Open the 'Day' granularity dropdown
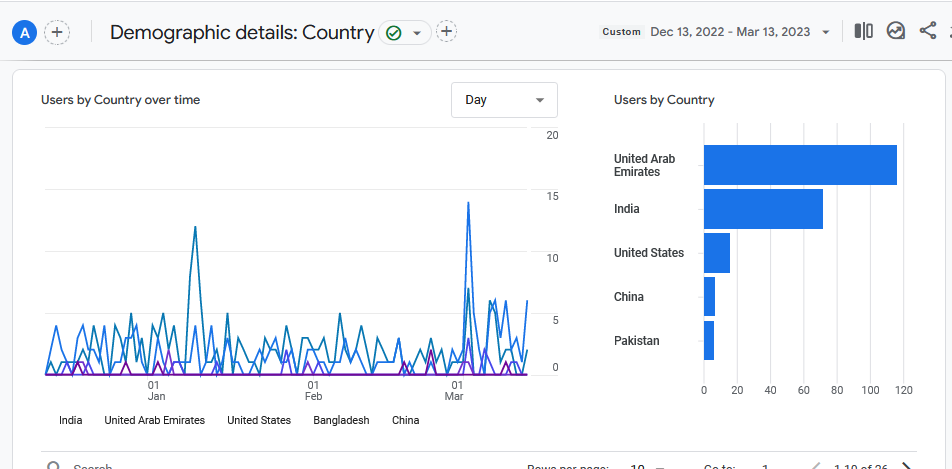Screen dimensions: 952x469 [504, 100]
